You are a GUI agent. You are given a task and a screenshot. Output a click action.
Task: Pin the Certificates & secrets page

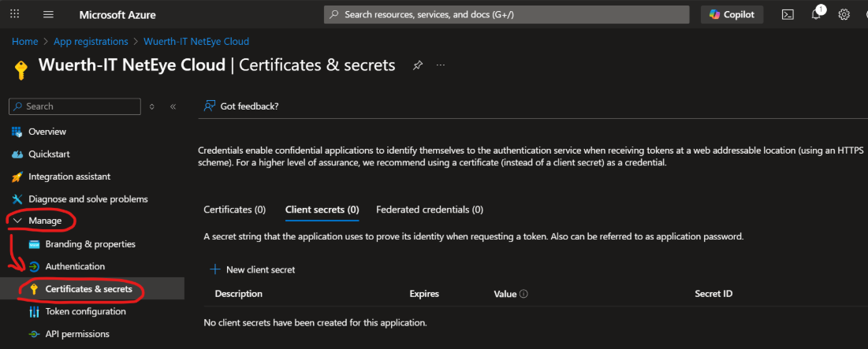pos(417,65)
